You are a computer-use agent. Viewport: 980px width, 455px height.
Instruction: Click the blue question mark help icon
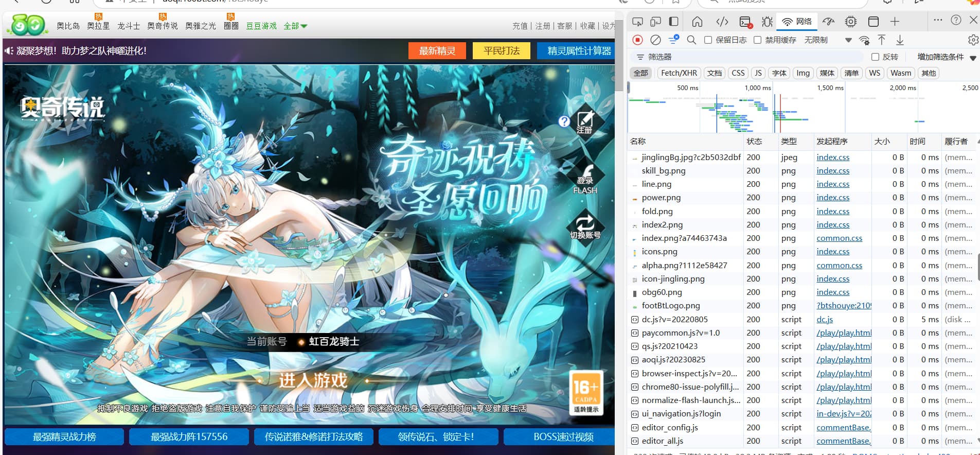[x=564, y=121]
